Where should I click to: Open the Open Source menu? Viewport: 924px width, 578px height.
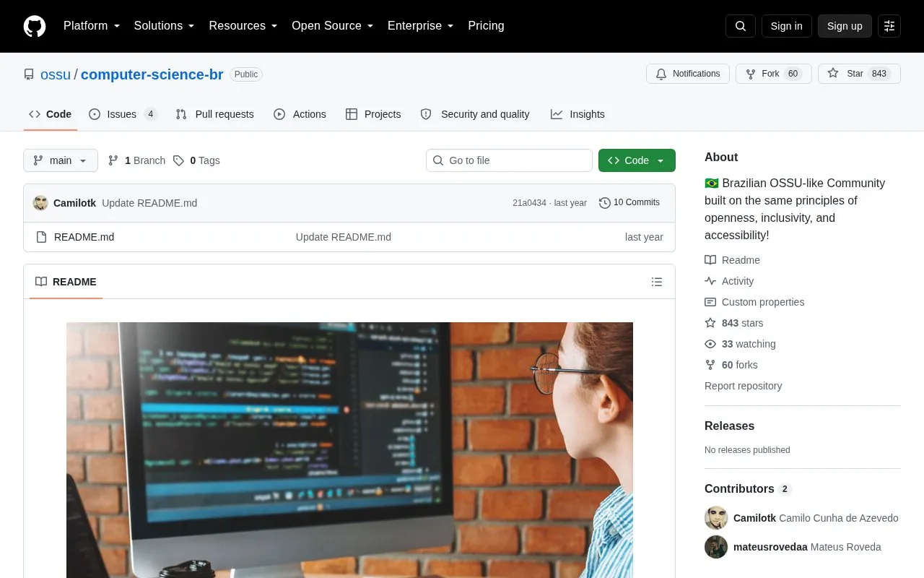point(332,26)
